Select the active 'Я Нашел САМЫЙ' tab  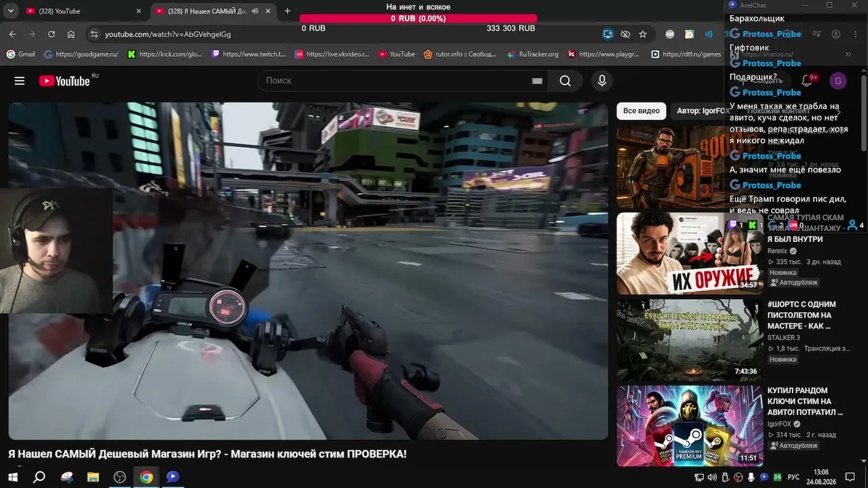[x=212, y=11]
